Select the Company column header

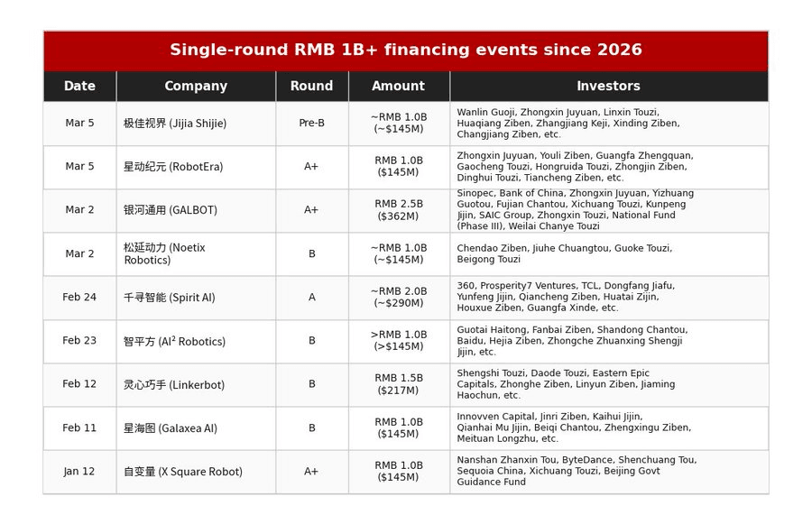[196, 87]
